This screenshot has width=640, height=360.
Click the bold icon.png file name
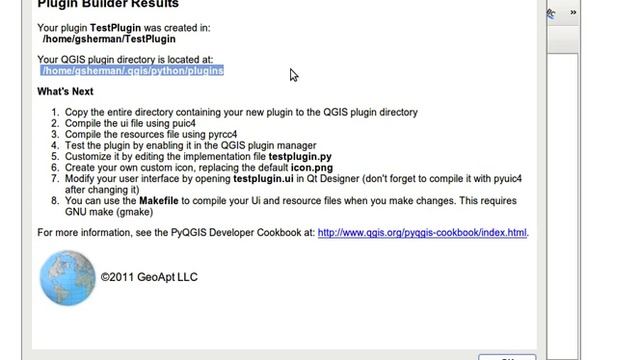click(x=312, y=168)
